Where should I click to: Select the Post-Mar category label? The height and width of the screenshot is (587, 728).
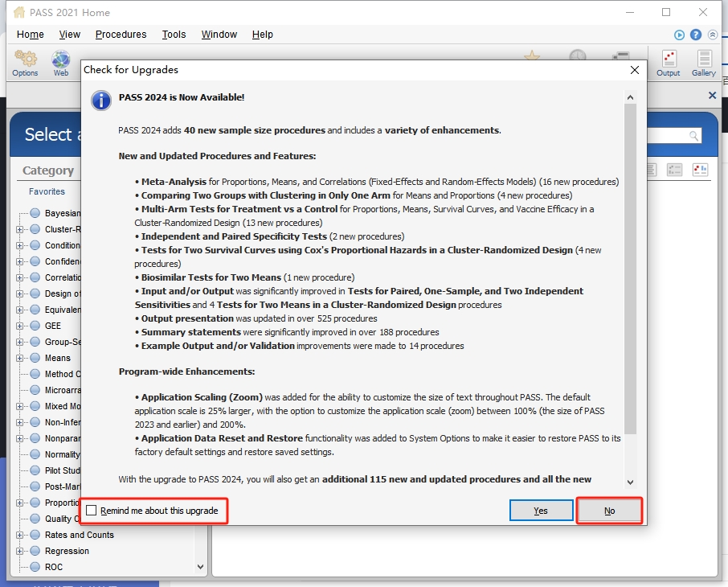pos(63,486)
